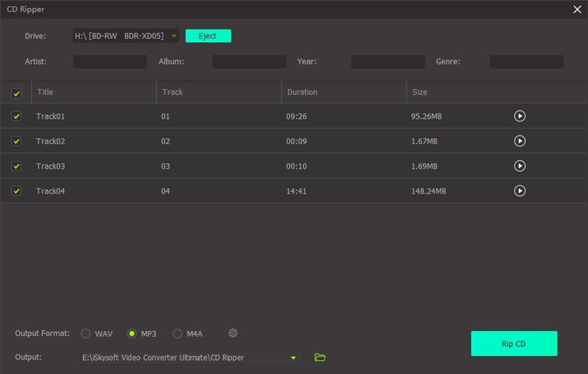Click the Duration column header
Image resolution: width=588 pixels, height=374 pixels.
[x=302, y=92]
